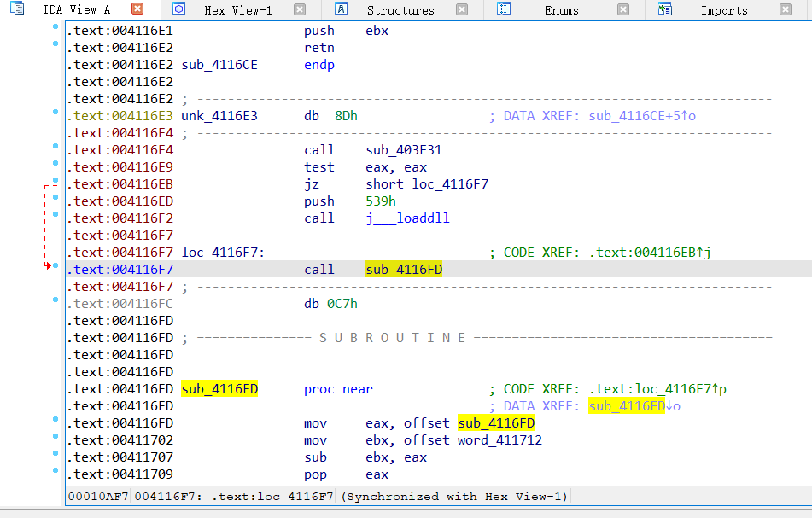Click the red jump arrow at 004116F7
Viewport: 812px width, 518px height.
point(48,266)
